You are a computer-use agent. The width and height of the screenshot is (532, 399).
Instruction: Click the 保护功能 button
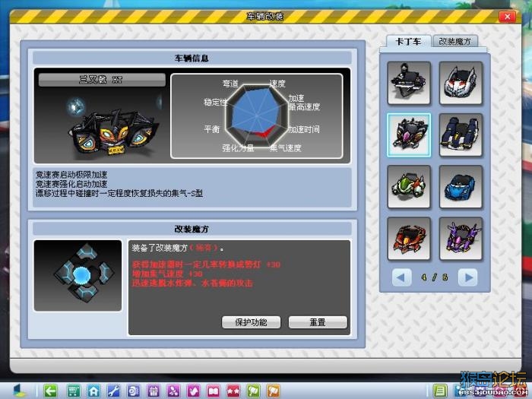[251, 322]
